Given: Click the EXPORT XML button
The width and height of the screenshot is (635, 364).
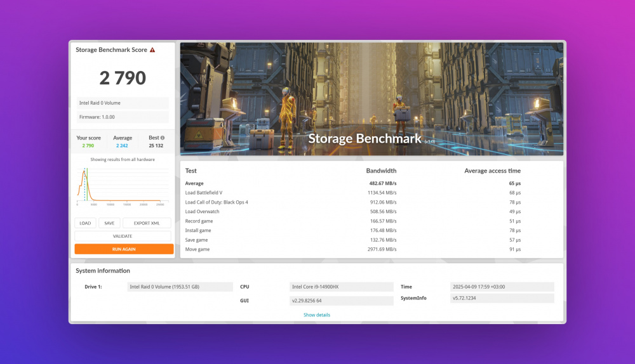Looking at the screenshot, I should pyautogui.click(x=147, y=223).
